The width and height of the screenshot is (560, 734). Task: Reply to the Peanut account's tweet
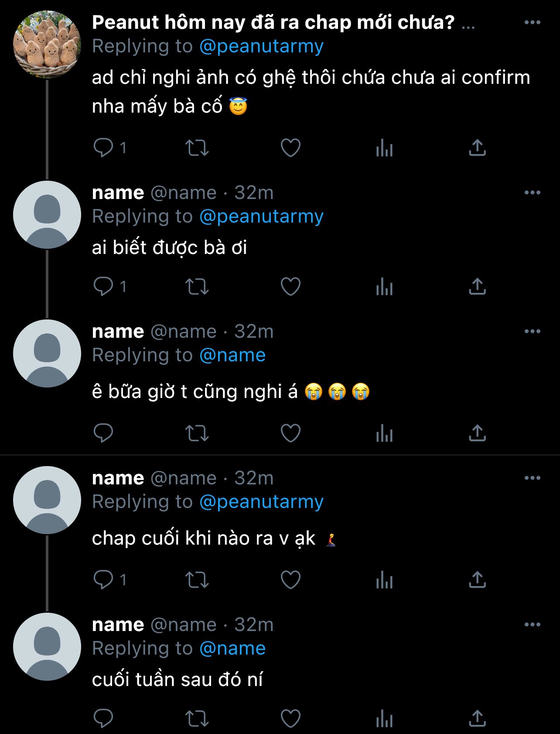[103, 148]
